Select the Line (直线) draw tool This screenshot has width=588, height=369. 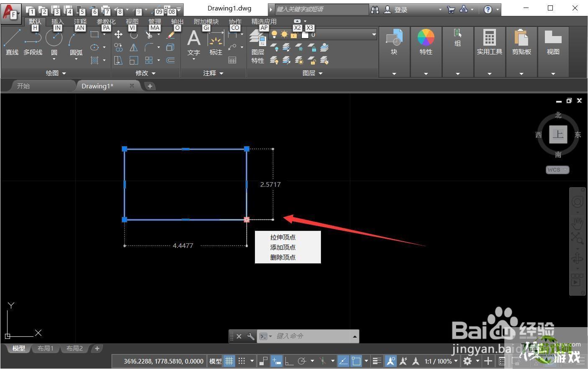coord(12,42)
